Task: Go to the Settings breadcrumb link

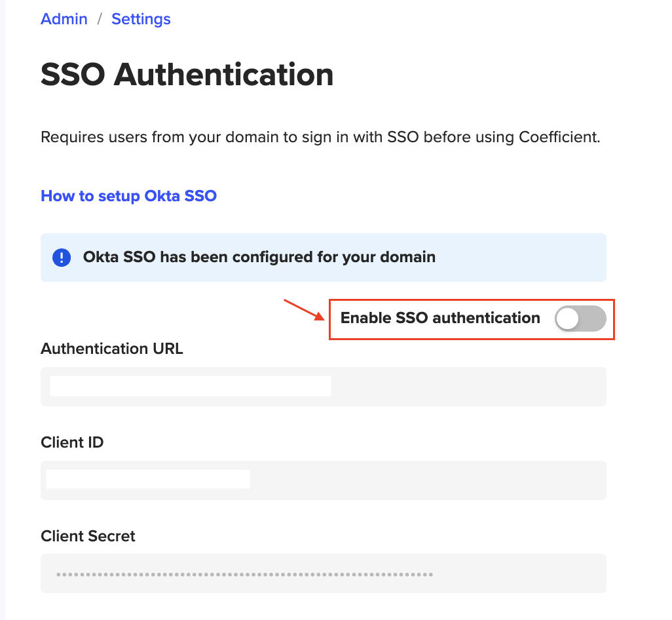Action: click(x=141, y=19)
